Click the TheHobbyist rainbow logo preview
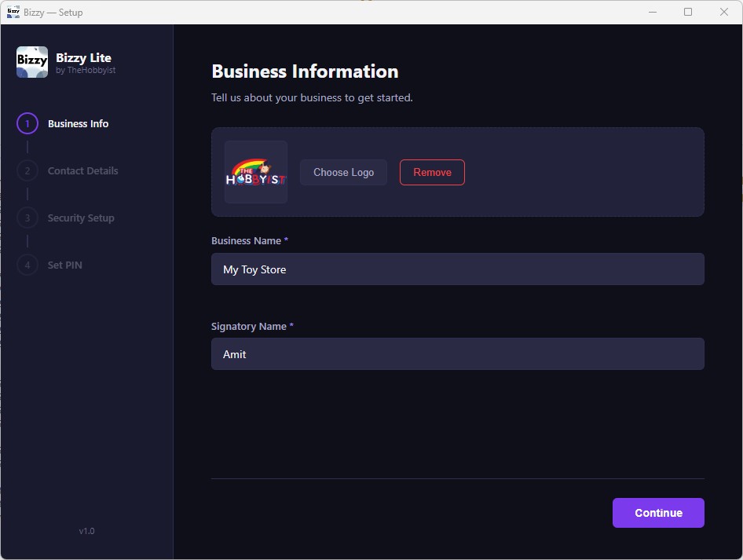Viewport: 743px width, 560px height. (255, 171)
